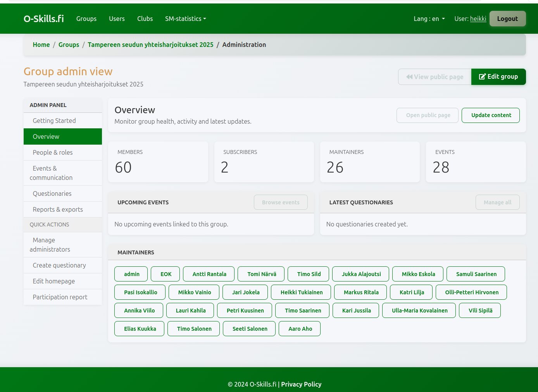Select People & roles in admin panel
Viewport: 538px width, 392px height.
coord(53,152)
